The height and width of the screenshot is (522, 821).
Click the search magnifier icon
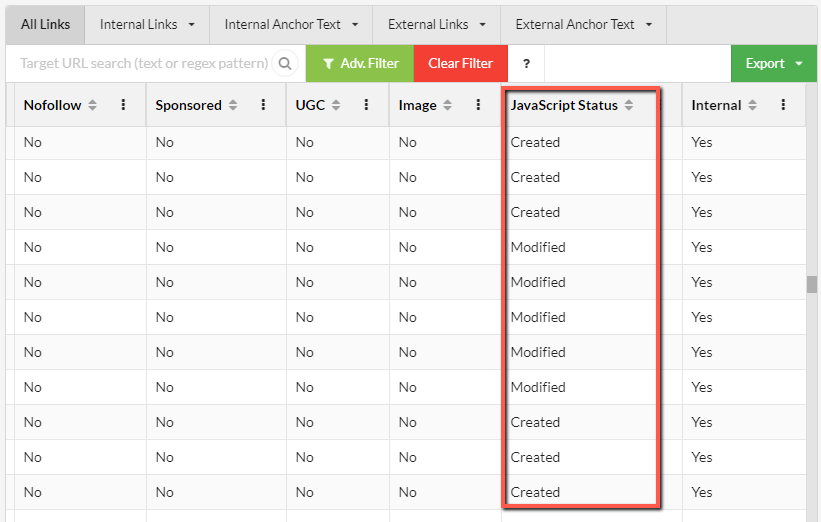coord(285,63)
